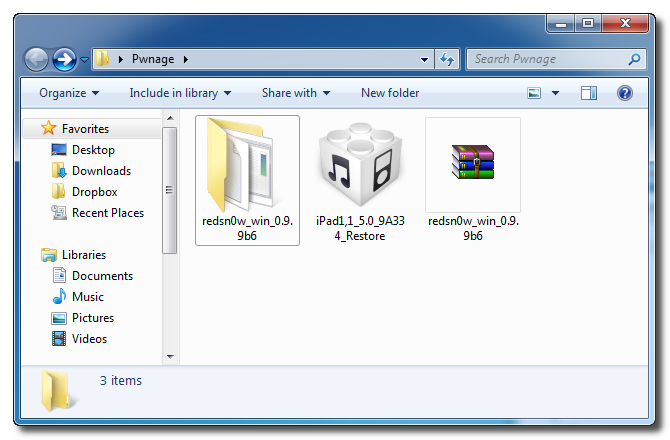This screenshot has width=670, height=440.
Task: Minimize the Pwnage window
Action: click(561, 23)
